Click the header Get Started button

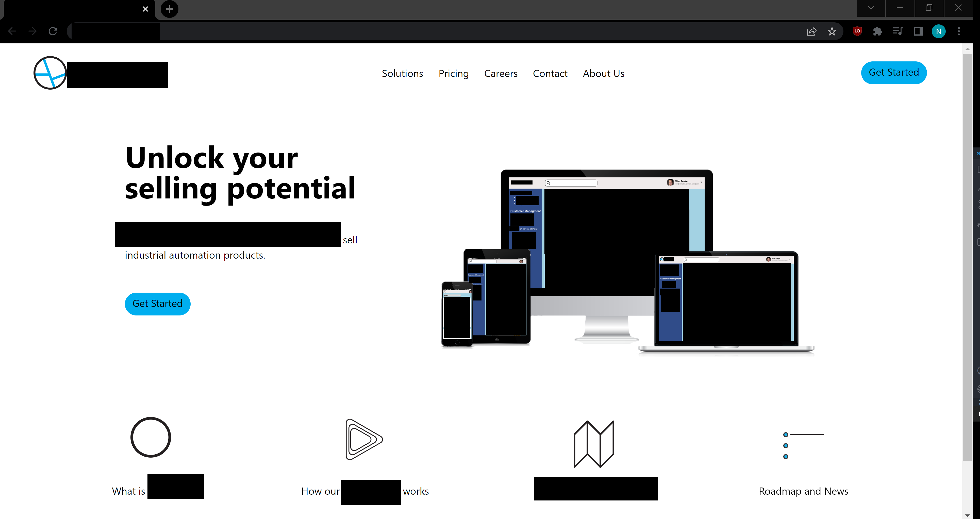tap(893, 72)
